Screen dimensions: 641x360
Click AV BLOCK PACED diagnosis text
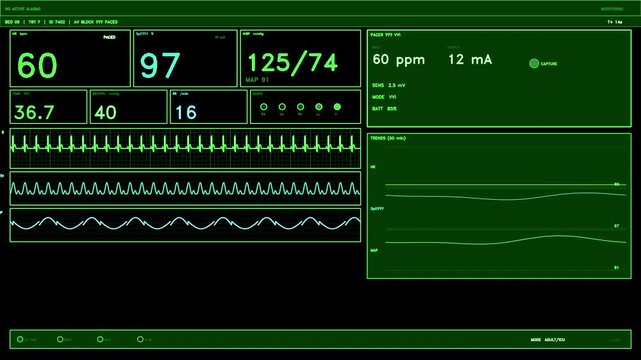click(96, 22)
